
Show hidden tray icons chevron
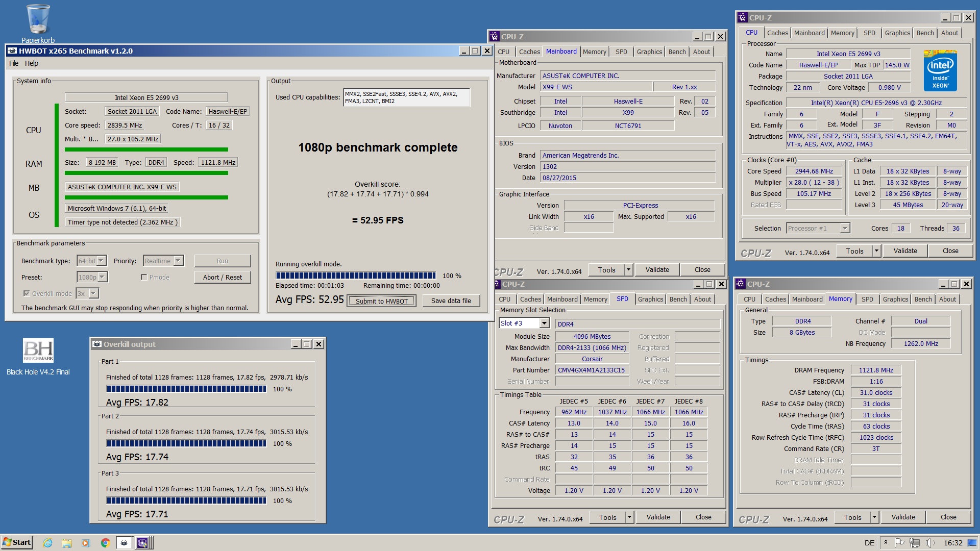886,542
